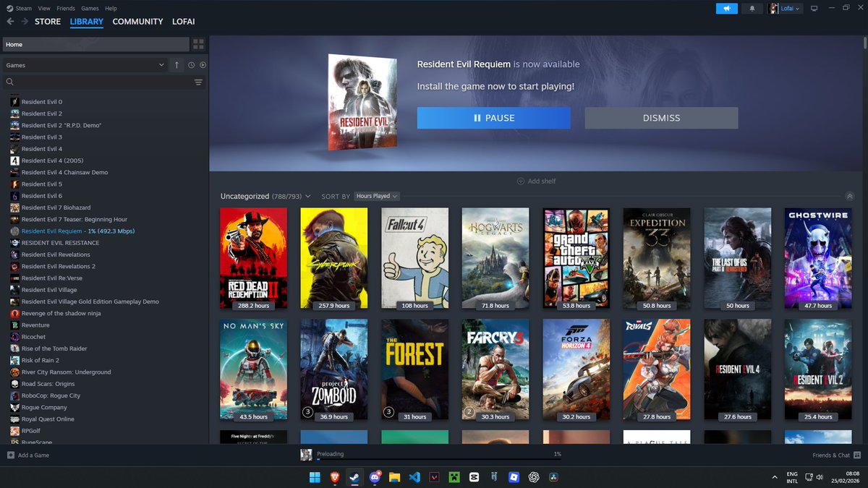
Task: Open Grand Theft Auto V cover
Action: pos(576,258)
